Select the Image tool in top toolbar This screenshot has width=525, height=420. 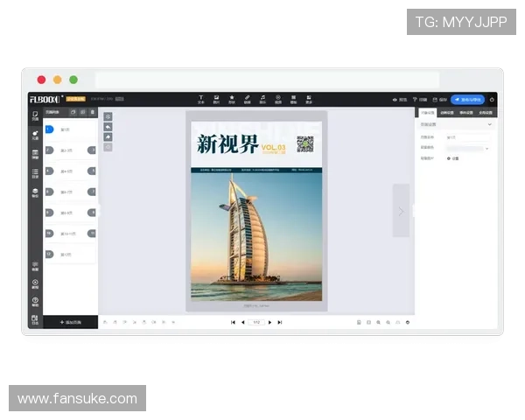click(x=216, y=100)
